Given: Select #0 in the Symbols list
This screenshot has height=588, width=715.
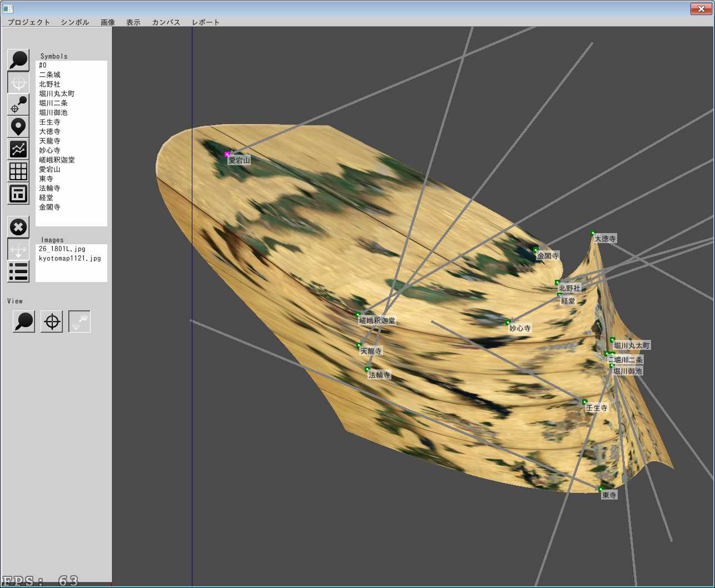Looking at the screenshot, I should tap(71, 65).
